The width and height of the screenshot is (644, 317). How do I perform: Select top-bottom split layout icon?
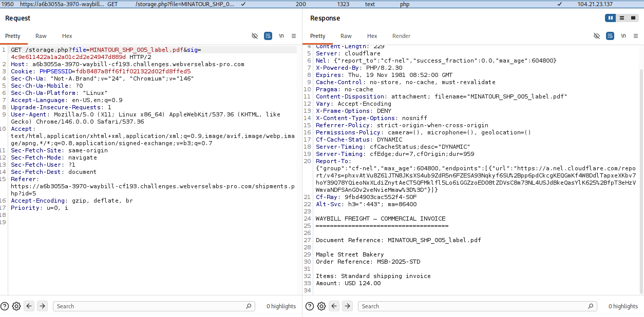pyautogui.click(x=621, y=18)
